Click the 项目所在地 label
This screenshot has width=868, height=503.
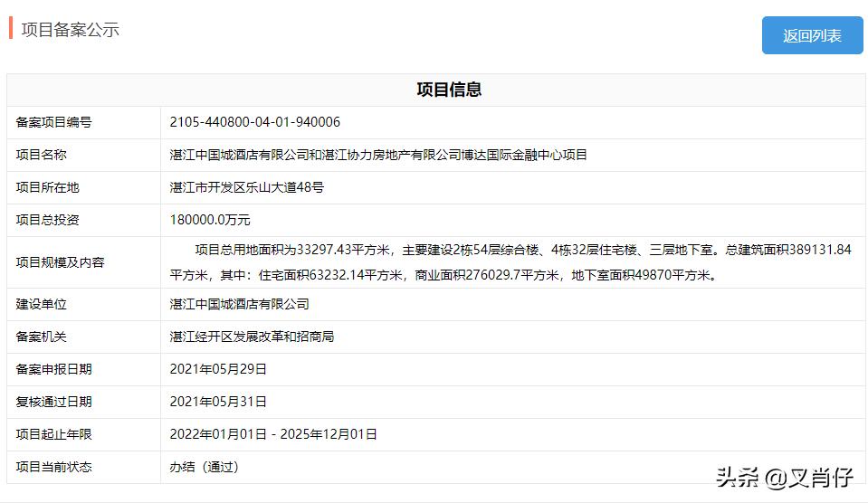48,187
